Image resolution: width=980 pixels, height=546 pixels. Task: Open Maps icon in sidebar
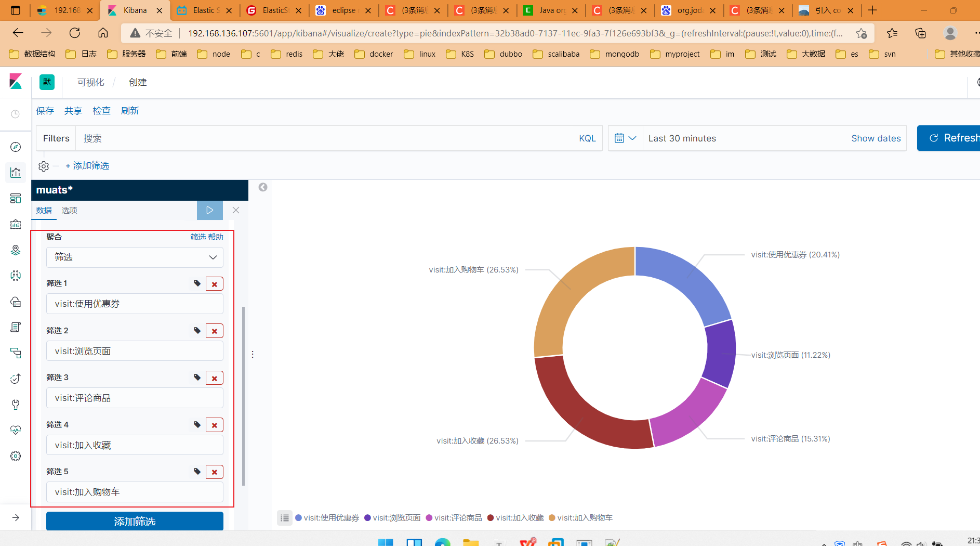tap(16, 250)
